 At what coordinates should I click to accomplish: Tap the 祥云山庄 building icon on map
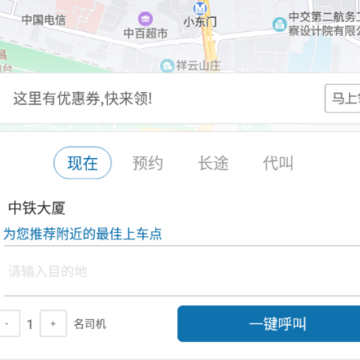(x=167, y=66)
